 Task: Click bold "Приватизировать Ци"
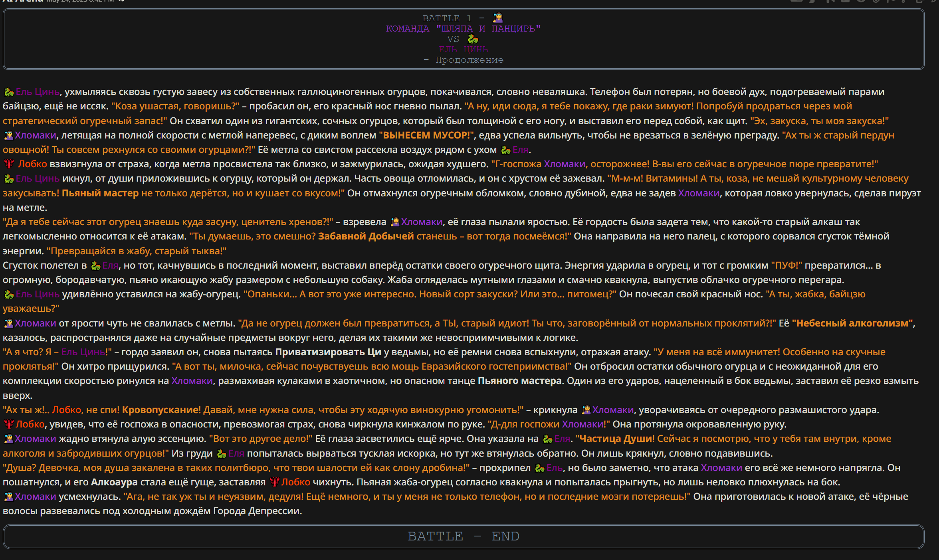[x=328, y=352]
